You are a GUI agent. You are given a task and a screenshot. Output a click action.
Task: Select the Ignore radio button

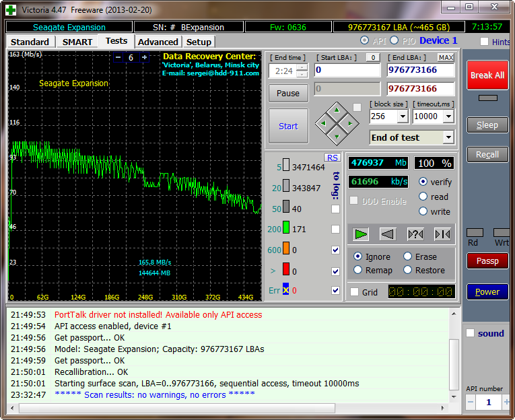coord(357,256)
